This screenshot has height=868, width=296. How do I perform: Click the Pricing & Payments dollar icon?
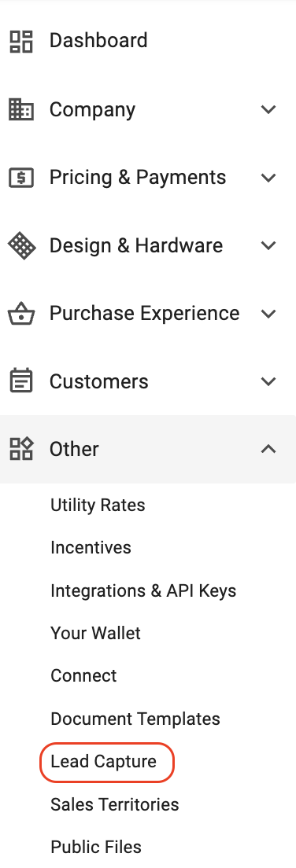(x=21, y=178)
